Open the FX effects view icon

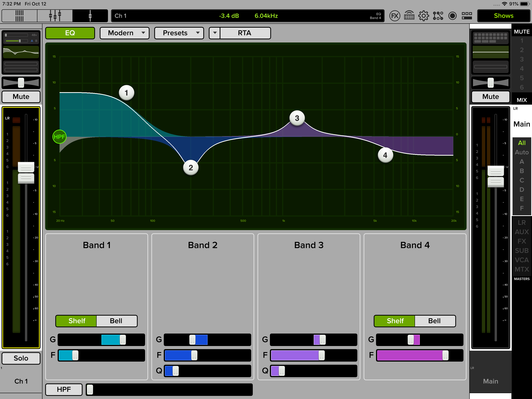pyautogui.click(x=395, y=16)
